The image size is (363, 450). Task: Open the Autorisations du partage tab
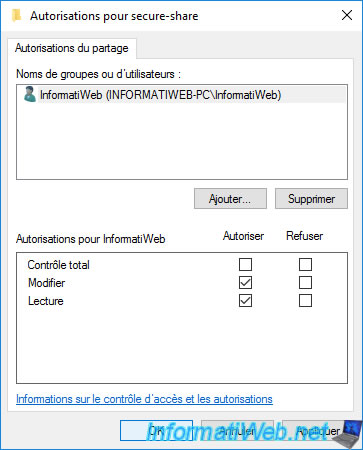coord(72,48)
